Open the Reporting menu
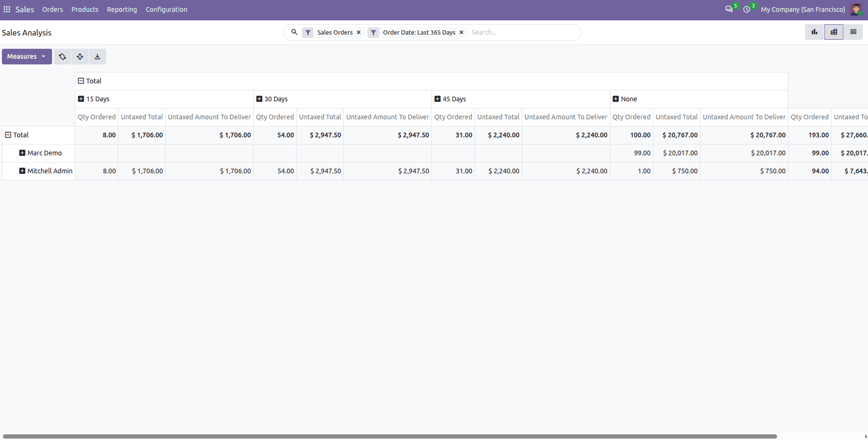868x440 pixels. (122, 9)
